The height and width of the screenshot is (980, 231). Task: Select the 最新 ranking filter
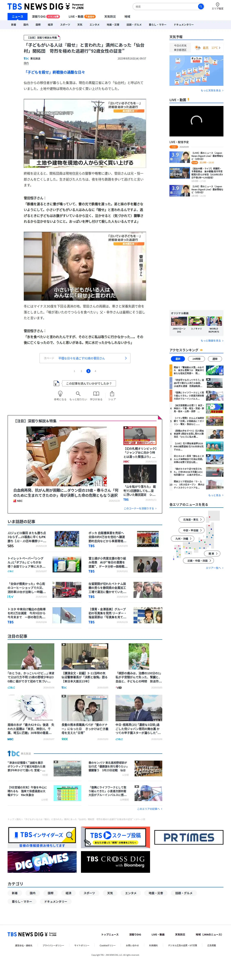point(178,359)
